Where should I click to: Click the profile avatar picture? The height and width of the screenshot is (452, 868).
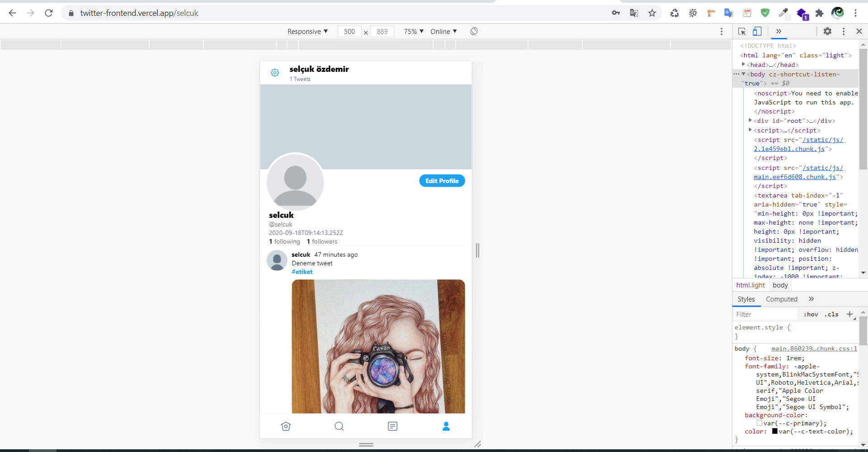295,182
